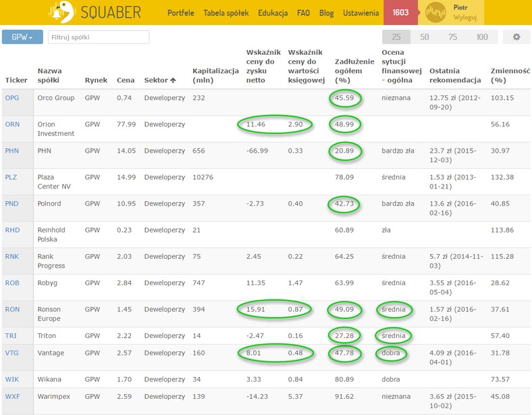Sort by the Cena column header
The height and width of the screenshot is (415, 532).
click(126, 80)
